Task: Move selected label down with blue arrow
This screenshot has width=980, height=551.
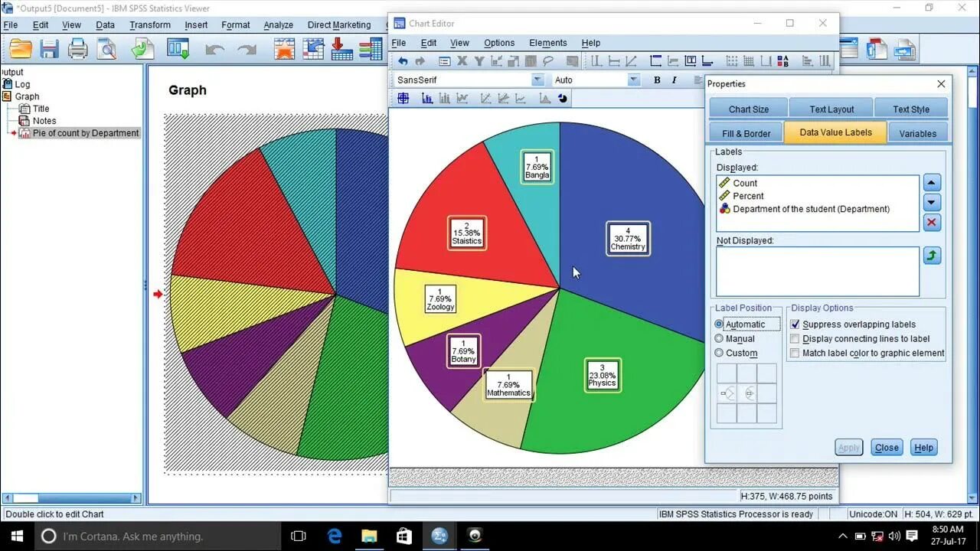Action: pyautogui.click(x=932, y=203)
